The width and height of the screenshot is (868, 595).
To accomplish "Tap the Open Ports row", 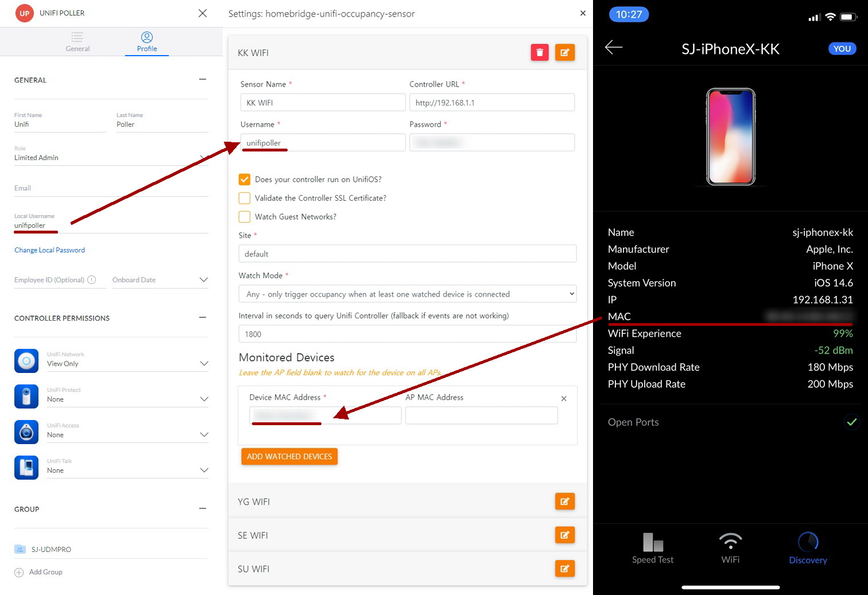I will tap(730, 422).
